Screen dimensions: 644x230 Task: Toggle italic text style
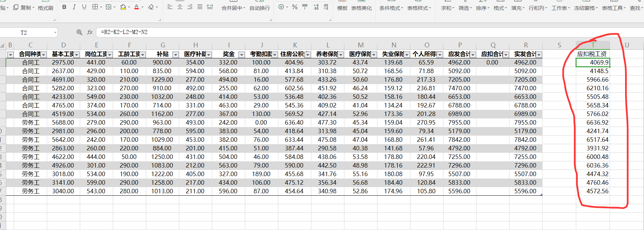pos(74,7)
